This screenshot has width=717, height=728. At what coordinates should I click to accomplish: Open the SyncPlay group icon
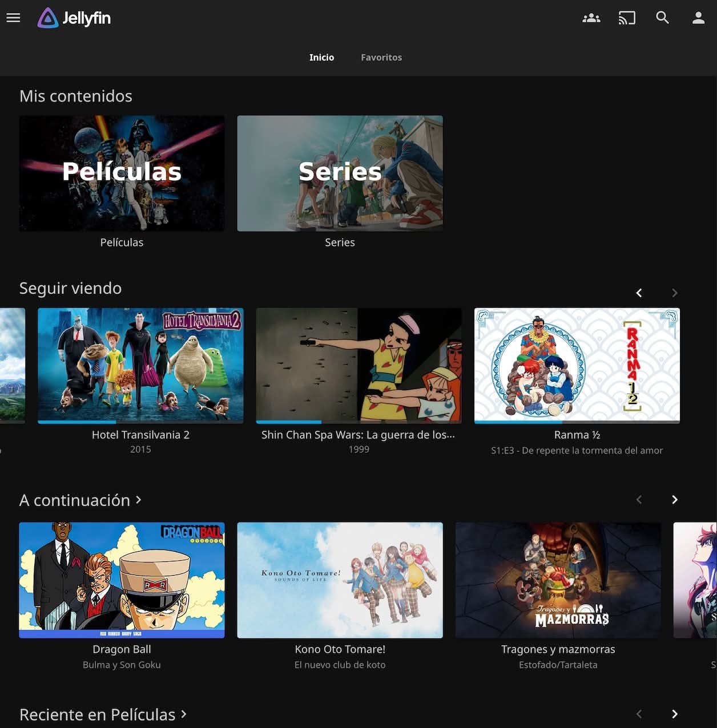coord(591,18)
